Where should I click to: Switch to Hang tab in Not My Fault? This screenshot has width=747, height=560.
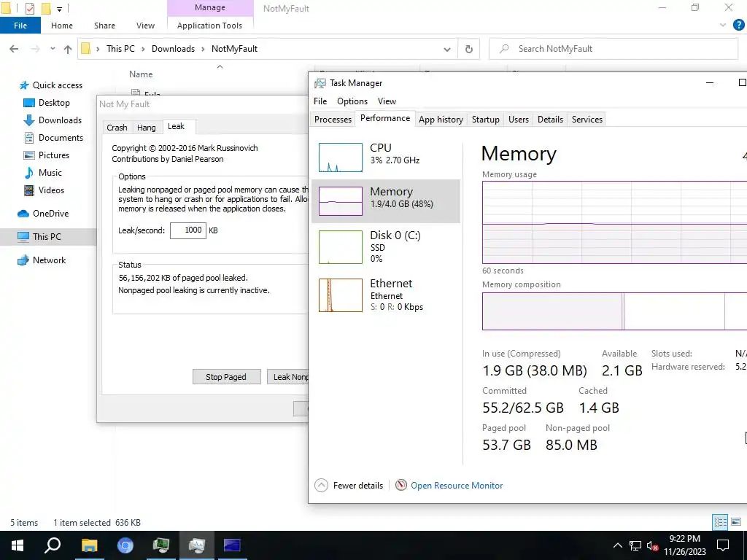click(x=146, y=127)
